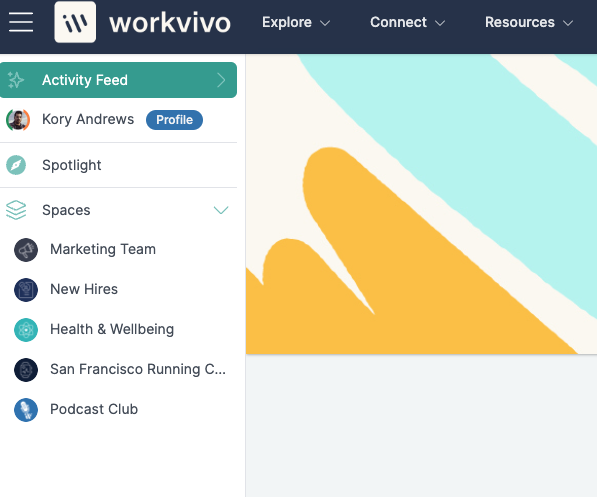Open the Resources dropdown menu

tap(529, 22)
